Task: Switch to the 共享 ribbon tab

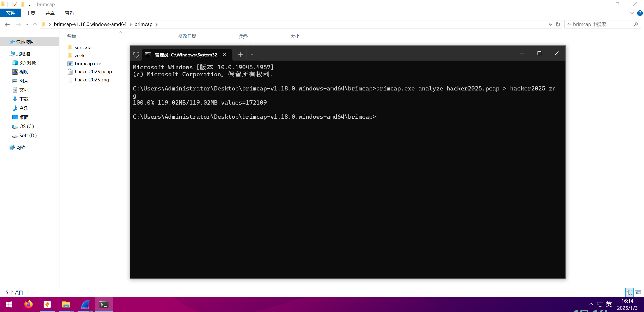Action: click(x=50, y=13)
